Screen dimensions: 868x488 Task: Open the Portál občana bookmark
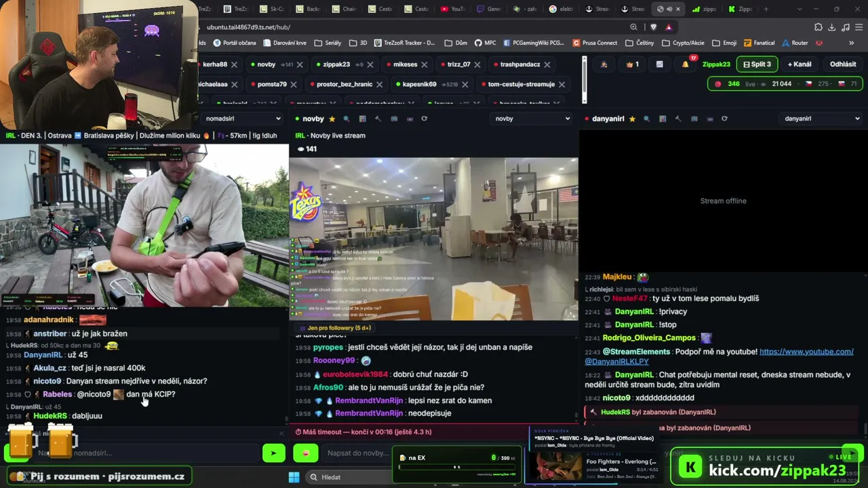[x=235, y=43]
